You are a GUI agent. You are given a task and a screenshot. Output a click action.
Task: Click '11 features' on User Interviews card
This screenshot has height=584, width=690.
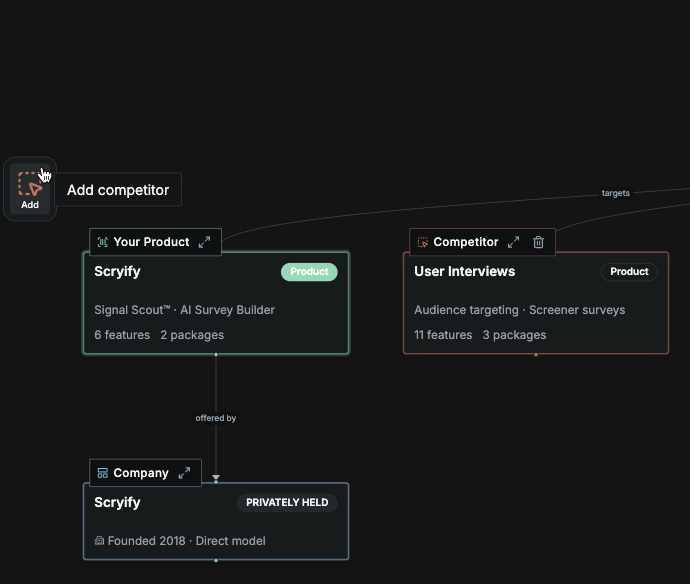click(443, 335)
